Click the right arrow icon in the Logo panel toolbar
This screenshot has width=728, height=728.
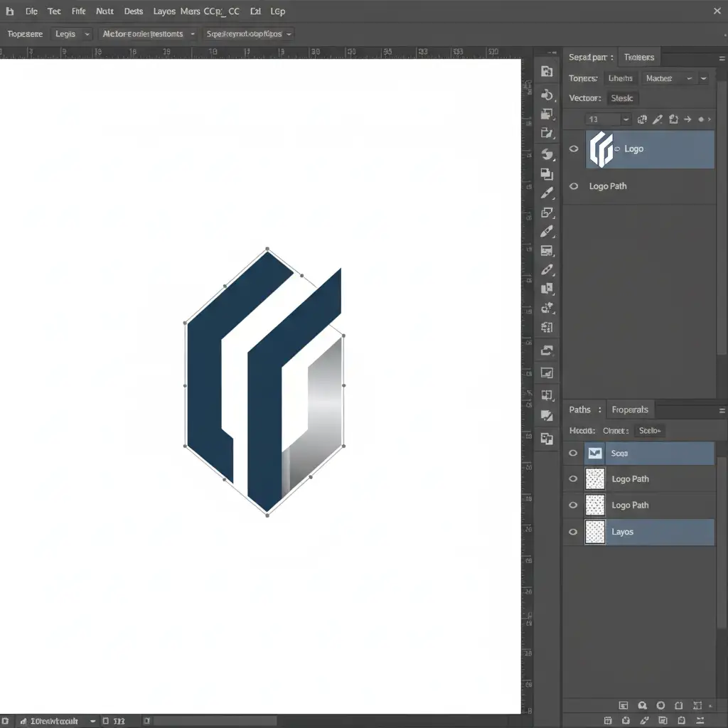[x=687, y=119]
